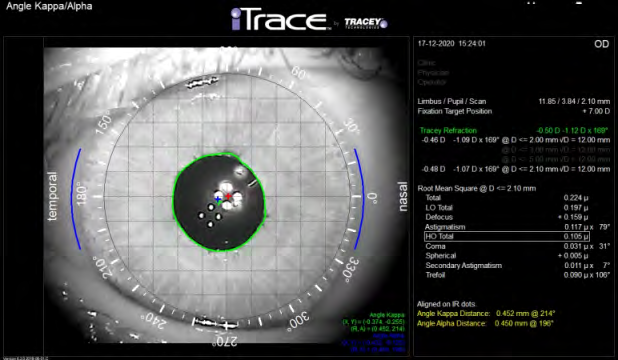Click the 'Astigmatism' row label

pos(445,227)
